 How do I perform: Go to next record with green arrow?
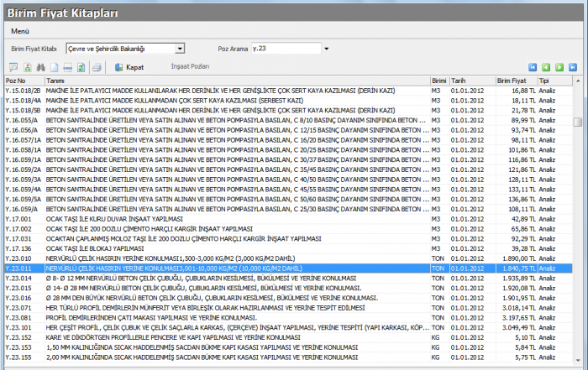pos(559,67)
